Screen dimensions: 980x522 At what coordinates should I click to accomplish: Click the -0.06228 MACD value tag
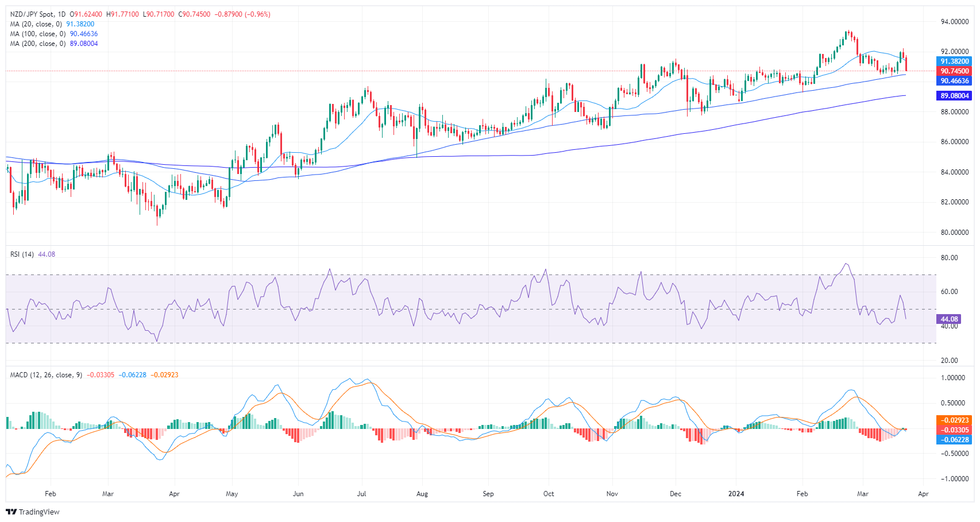point(954,440)
